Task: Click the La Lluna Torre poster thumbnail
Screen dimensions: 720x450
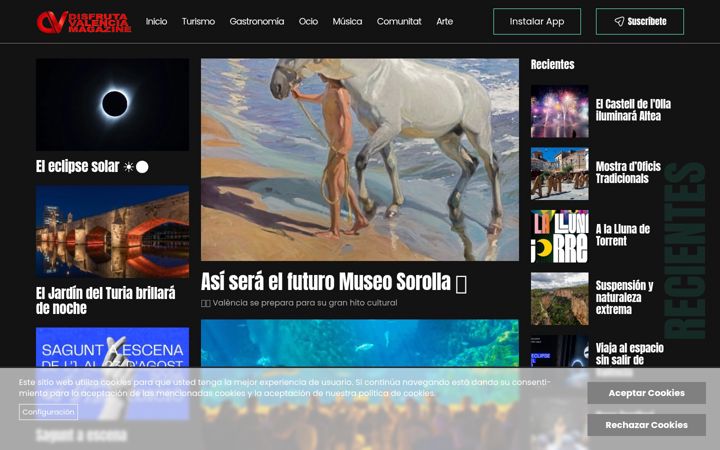Action: tap(560, 236)
